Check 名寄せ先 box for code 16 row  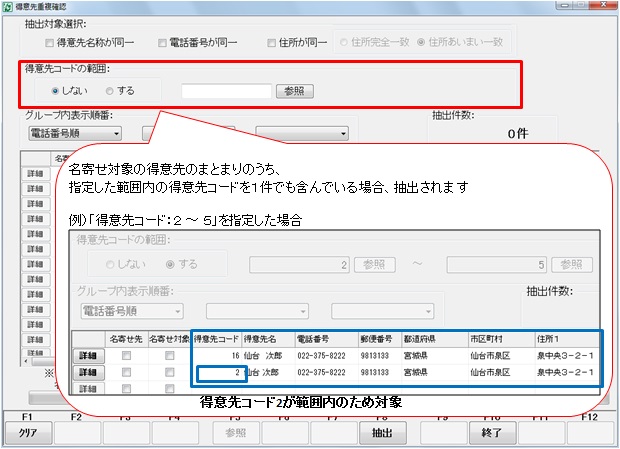tap(127, 355)
